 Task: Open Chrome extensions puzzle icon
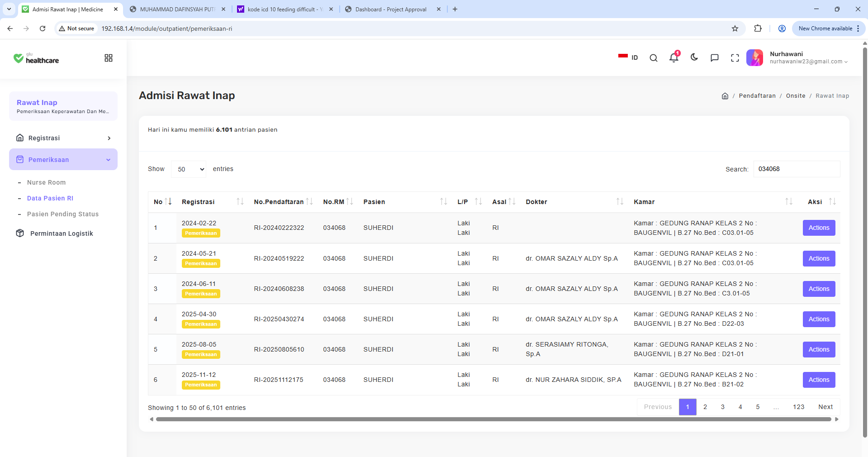[758, 29]
